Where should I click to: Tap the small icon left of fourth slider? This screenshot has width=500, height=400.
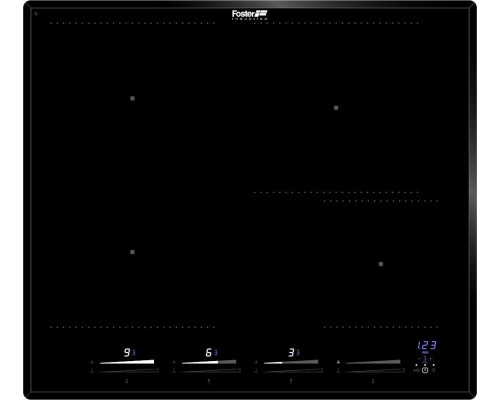click(338, 362)
